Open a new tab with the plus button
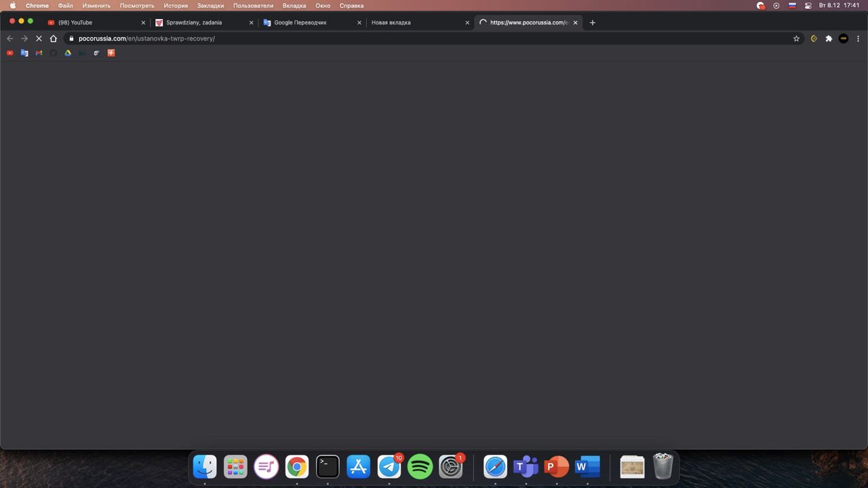Screen dimensions: 868x488 pos(592,22)
